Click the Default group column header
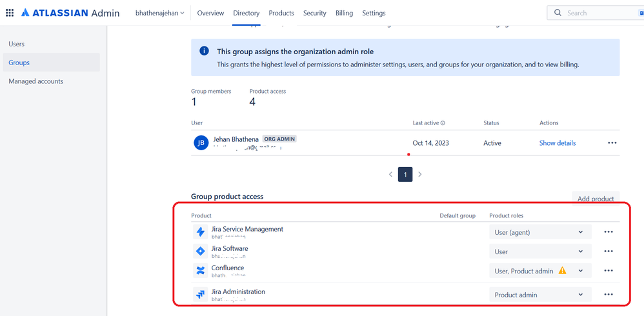Image resolution: width=644 pixels, height=316 pixels. (458, 215)
